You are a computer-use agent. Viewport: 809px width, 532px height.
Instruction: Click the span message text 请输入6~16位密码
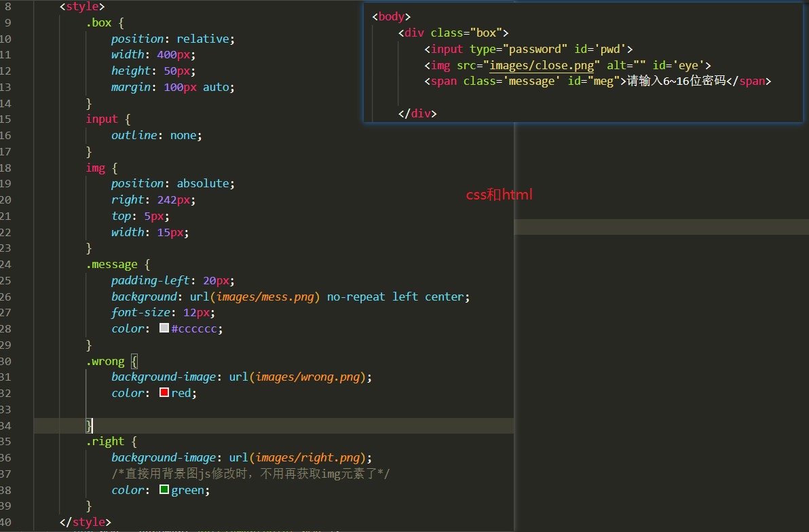coord(677,81)
